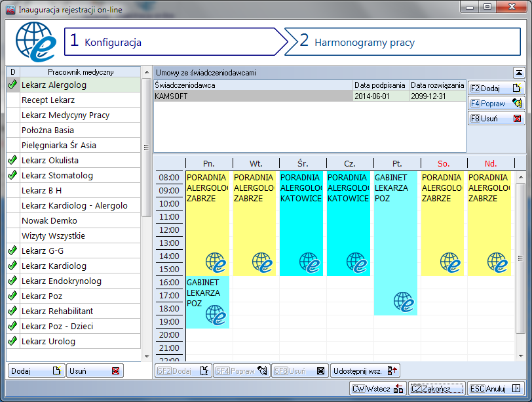Image resolution: width=532 pixels, height=402 pixels.
Task: Click the globe icon in Thursday's Katowice block
Action: [357, 262]
